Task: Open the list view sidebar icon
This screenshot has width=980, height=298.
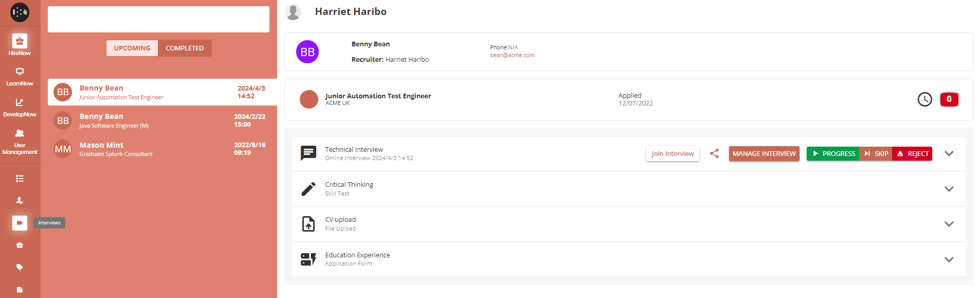Action: 20,179
